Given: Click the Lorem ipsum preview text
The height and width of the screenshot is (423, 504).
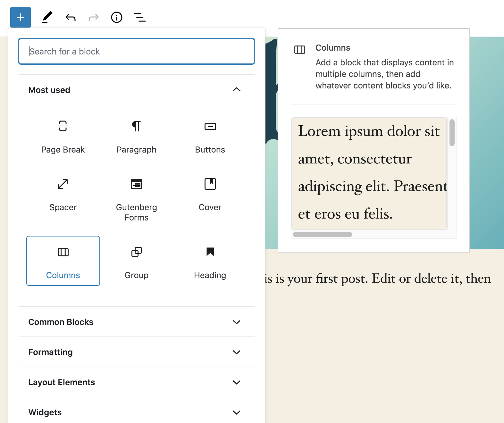Looking at the screenshot, I should [x=372, y=172].
